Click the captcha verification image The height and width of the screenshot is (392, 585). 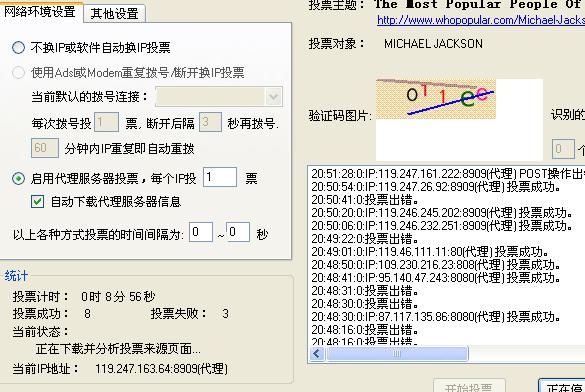pyautogui.click(x=436, y=99)
